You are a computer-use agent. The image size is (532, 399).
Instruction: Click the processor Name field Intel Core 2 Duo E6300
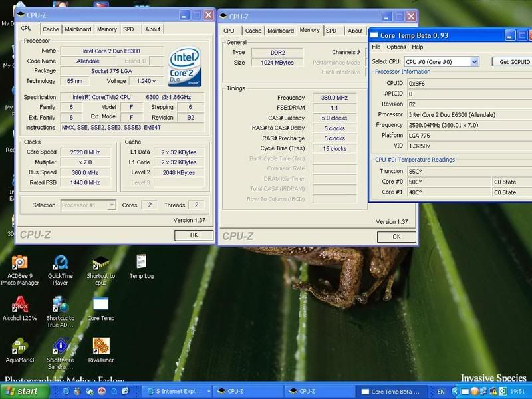click(112, 51)
